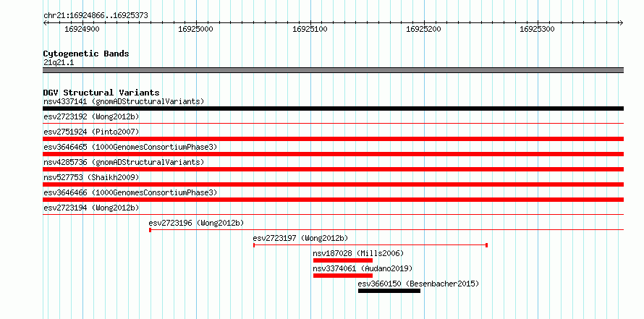Viewport: 644px width, 319px height.
Task: Open the nsv4337141 (gnomADStructuralVariants) label
Action: [124, 101]
